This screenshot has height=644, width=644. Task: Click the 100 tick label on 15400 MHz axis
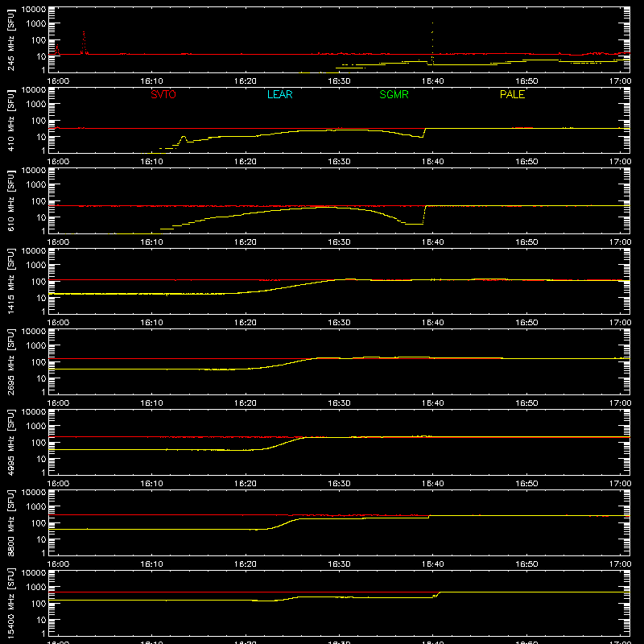[38, 604]
